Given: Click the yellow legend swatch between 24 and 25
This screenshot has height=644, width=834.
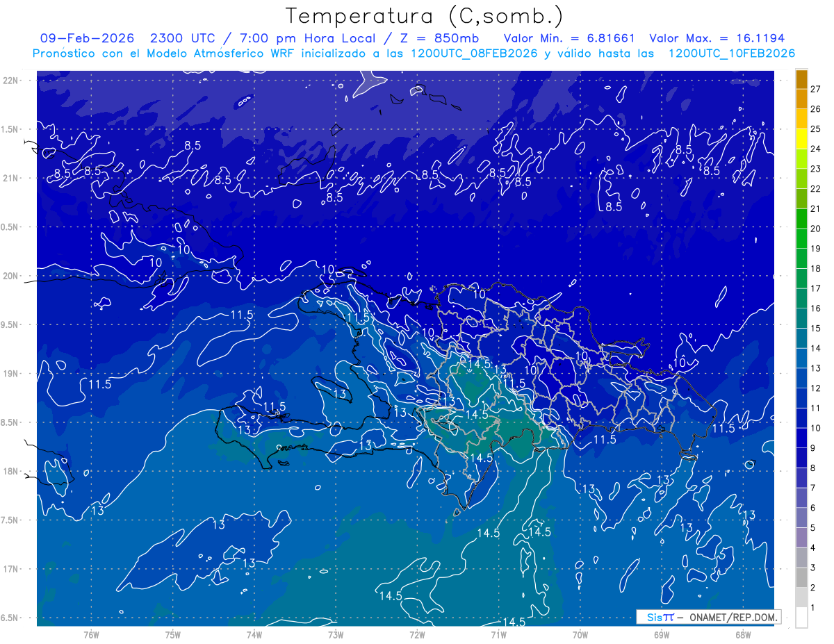Looking at the screenshot, I should (801, 140).
